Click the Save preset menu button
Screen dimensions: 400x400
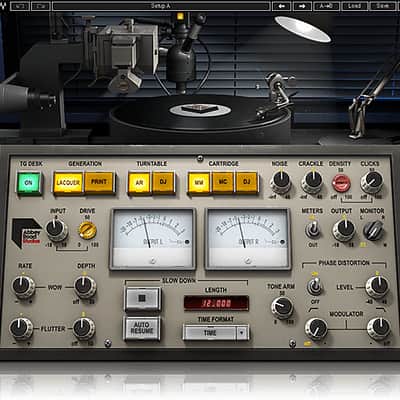(x=382, y=6)
